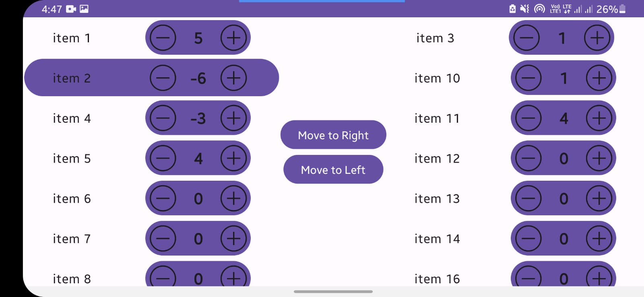Increase item 14 quantity
This screenshot has height=297, width=644.
(x=599, y=239)
